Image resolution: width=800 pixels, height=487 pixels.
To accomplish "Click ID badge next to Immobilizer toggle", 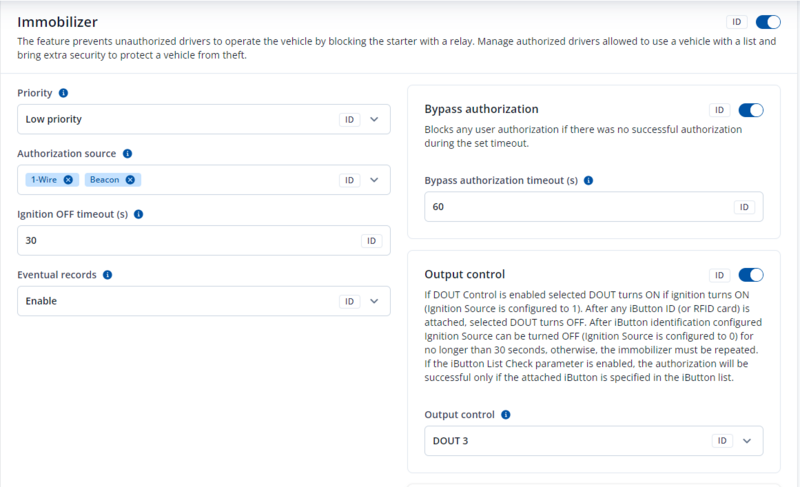I will coord(737,21).
